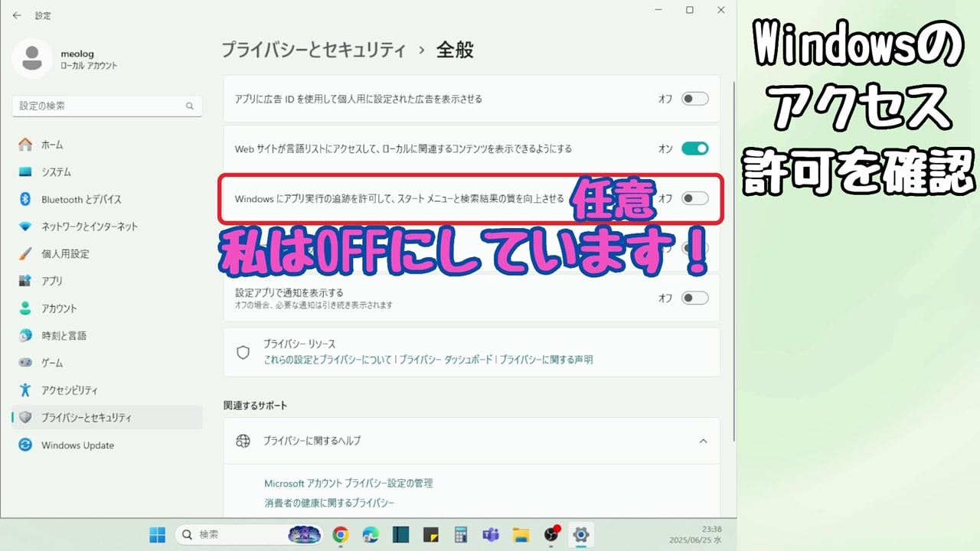Click the shield icon beside プライバシー リソース

click(243, 352)
